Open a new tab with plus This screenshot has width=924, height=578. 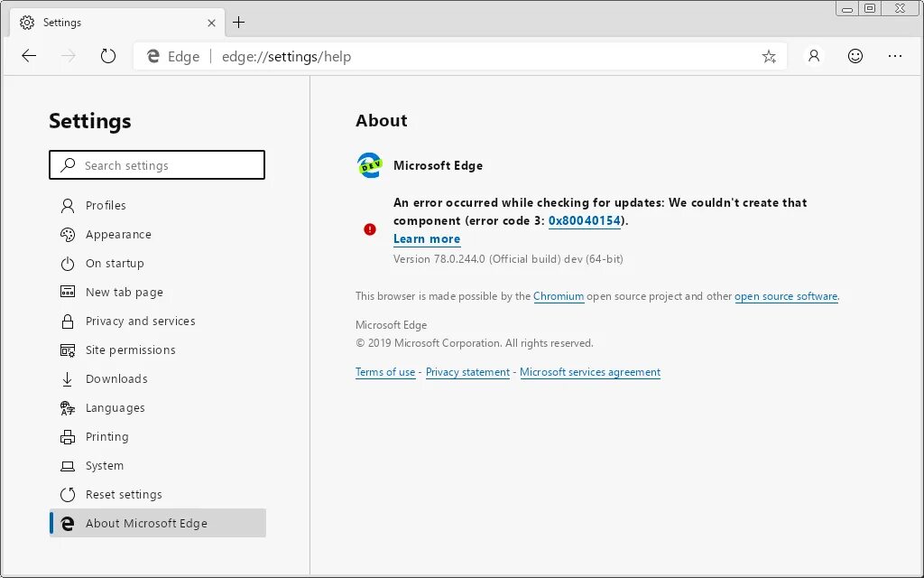pyautogui.click(x=238, y=23)
